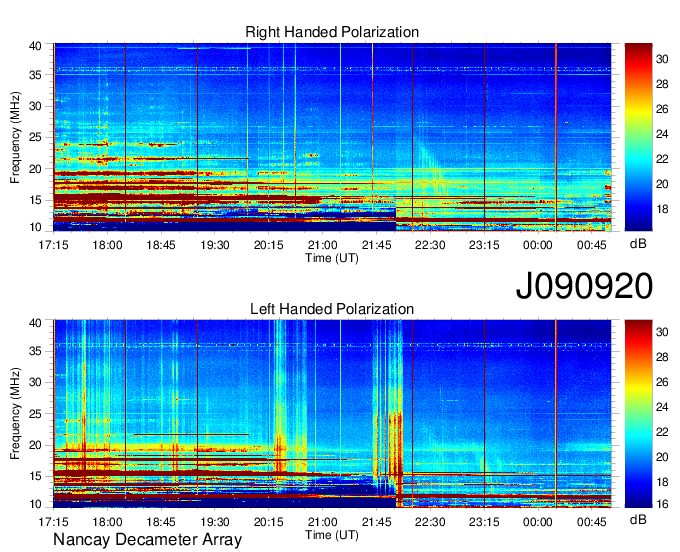The image size is (680, 552).
Task: Click 20:15 time tick under Left Handed plot
Action: (268, 522)
